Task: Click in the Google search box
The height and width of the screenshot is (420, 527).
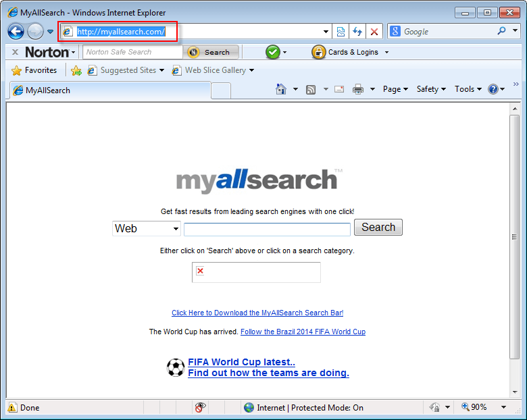Action: (447, 32)
